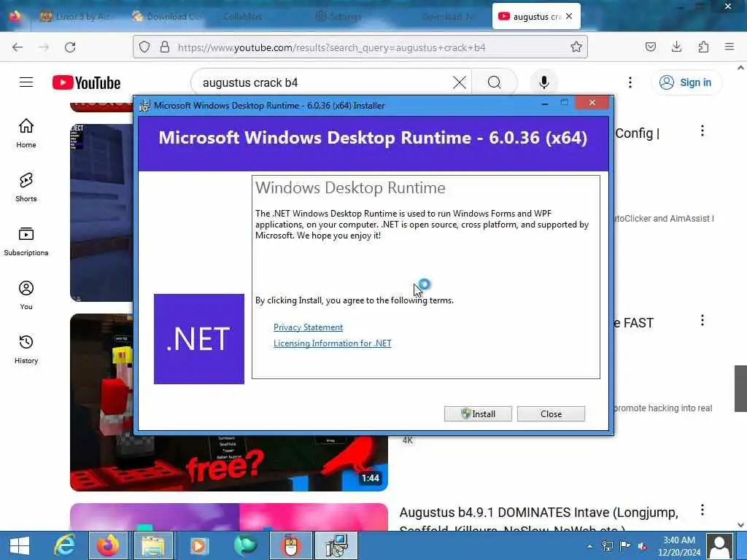Open Licensing Information for .NET link
Screen dimensions: 747x560
[333, 343]
